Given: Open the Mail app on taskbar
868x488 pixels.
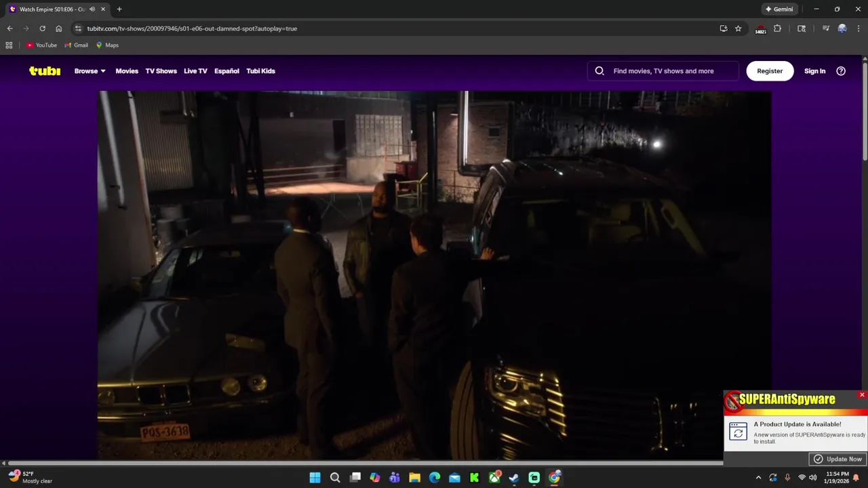Looking at the screenshot, I should tap(454, 477).
